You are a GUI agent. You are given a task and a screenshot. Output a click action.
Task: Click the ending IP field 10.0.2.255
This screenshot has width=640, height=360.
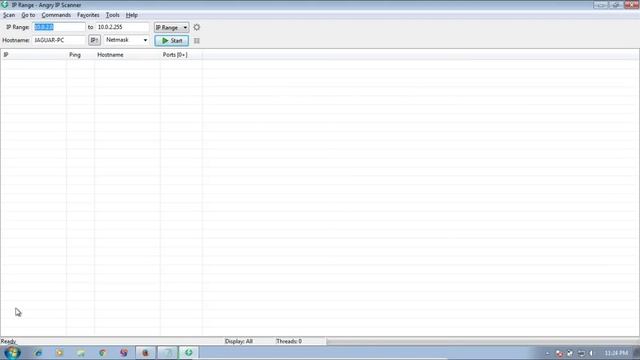[122, 27]
